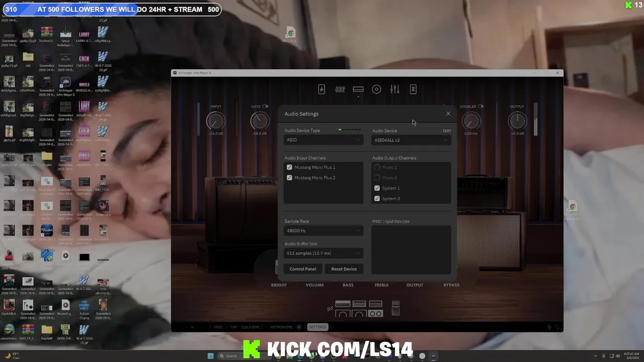This screenshot has width=644, height=362.
Task: Toggle the DOUBLER switch
Action: [480, 107]
